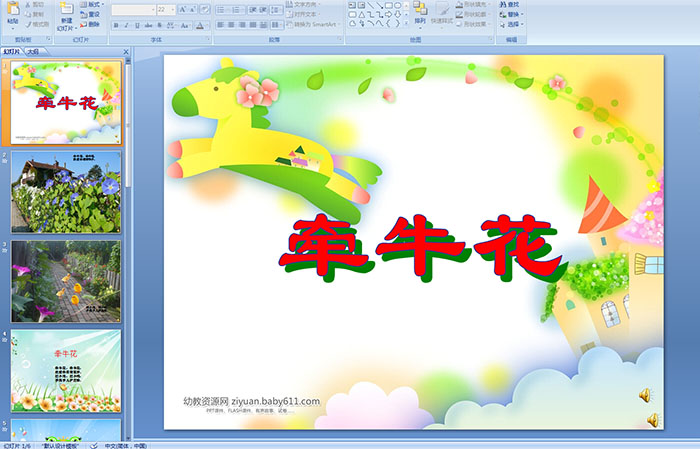Screen dimensions: 700x449
Task: Open the Layout (版式) dropdown
Action: (92, 4)
